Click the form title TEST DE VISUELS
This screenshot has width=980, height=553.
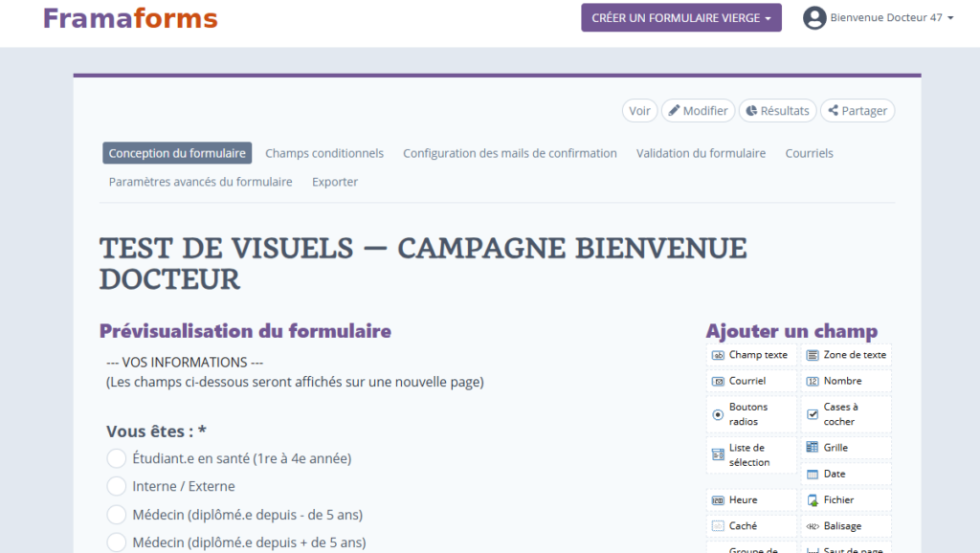(x=423, y=264)
